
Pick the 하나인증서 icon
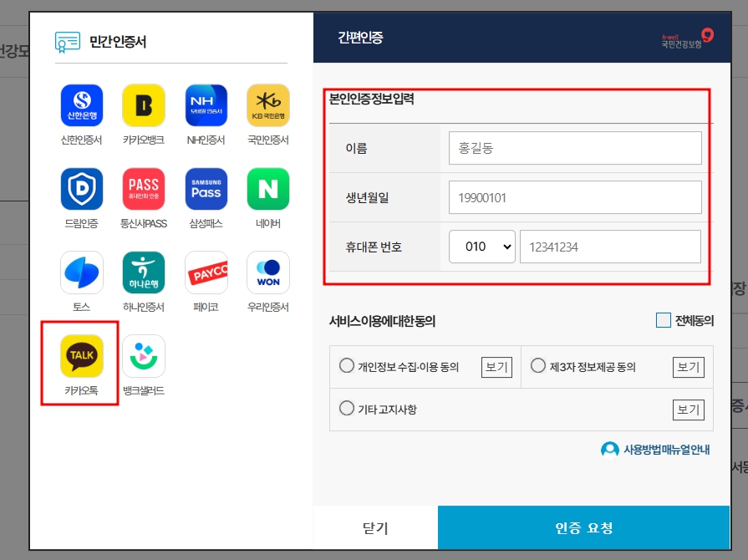[x=144, y=272]
